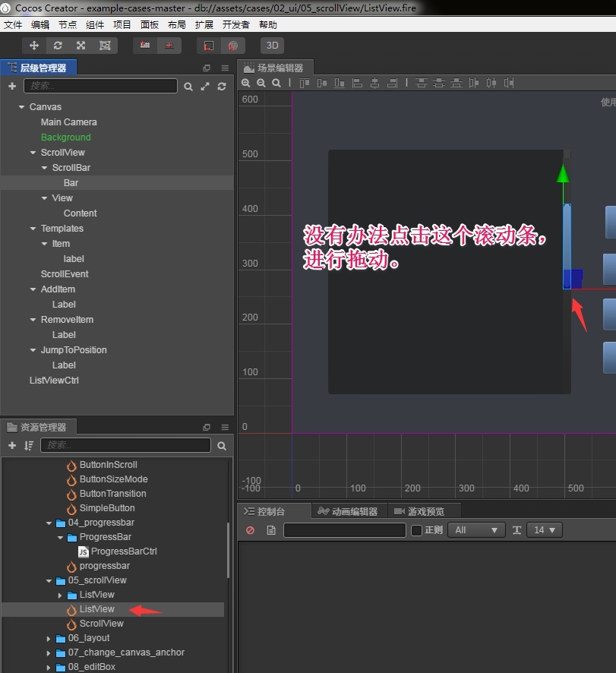Click the green Y-axis gizmo arrow
The height and width of the screenshot is (673, 616).
563,174
